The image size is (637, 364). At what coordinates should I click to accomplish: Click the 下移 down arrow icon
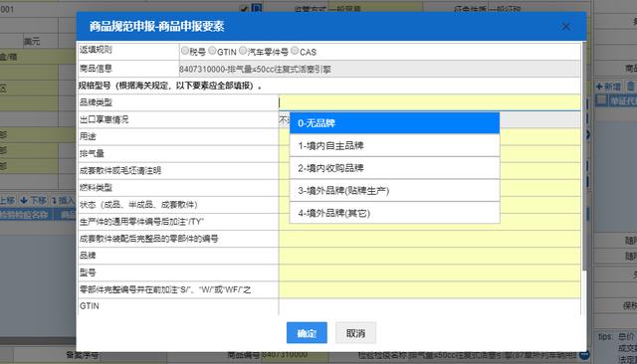click(x=24, y=200)
